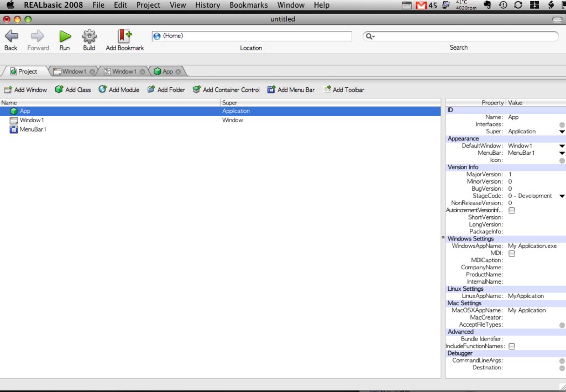Click the window icon beside Window1 in the list
Viewport: 566px width, 392px height.
pos(14,120)
